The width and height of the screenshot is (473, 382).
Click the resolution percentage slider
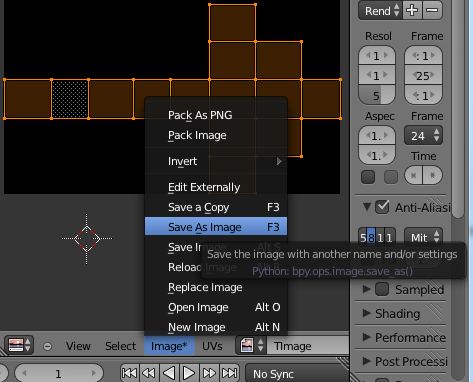point(377,96)
